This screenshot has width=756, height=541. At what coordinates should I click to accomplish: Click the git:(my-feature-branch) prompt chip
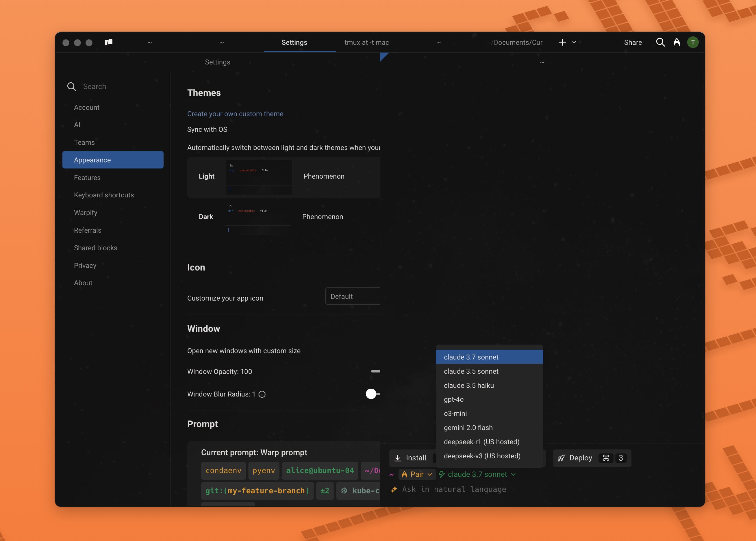[257, 491]
